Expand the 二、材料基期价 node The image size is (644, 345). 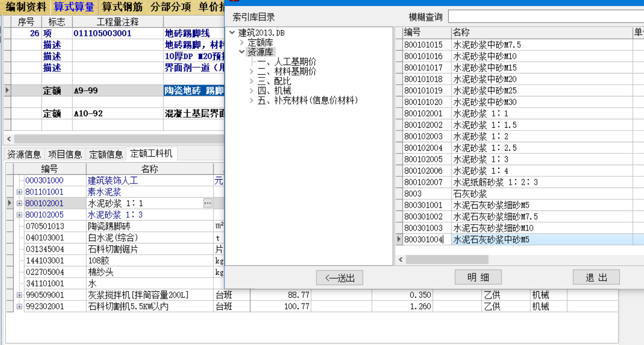click(x=251, y=71)
